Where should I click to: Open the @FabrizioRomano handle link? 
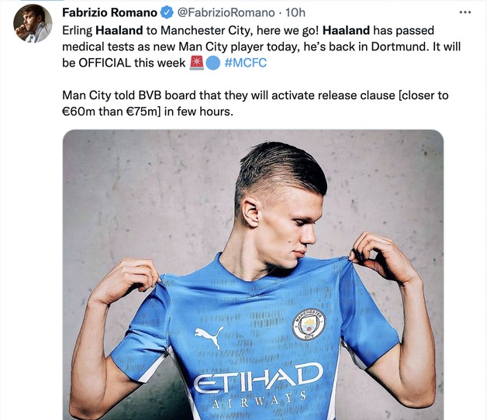(x=225, y=12)
